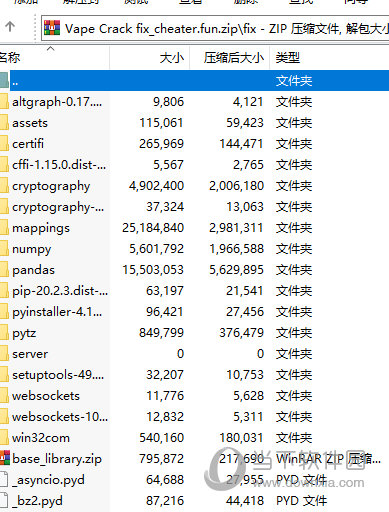389x512 pixels.
Task: Click the assets folder icon
Action: [4, 123]
